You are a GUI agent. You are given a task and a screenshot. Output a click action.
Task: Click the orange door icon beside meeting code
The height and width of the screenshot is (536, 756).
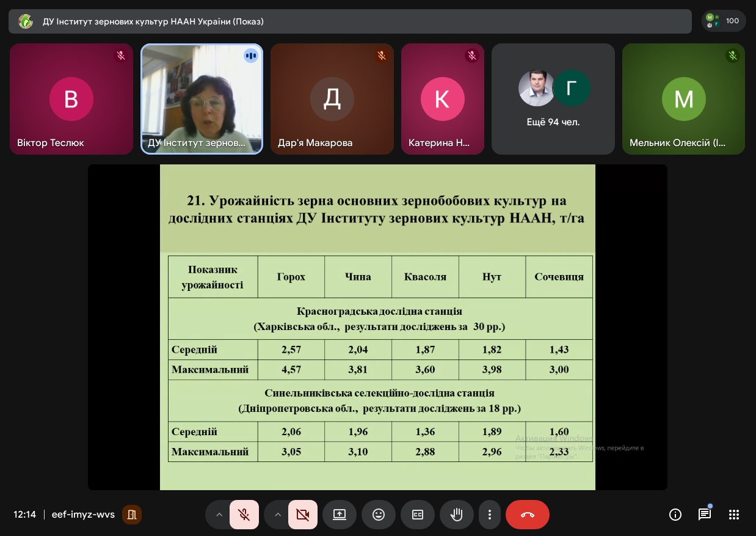pos(132,515)
